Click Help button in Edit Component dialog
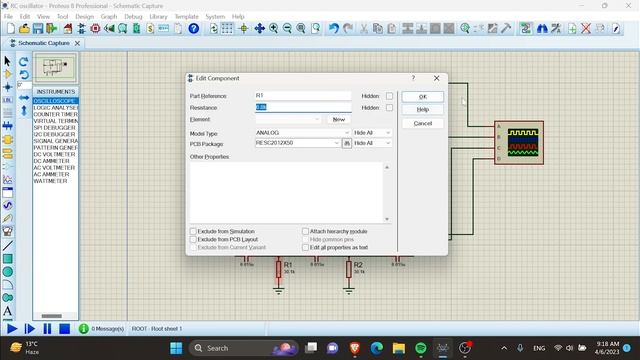Image resolution: width=640 pixels, height=360 pixels. click(x=423, y=110)
